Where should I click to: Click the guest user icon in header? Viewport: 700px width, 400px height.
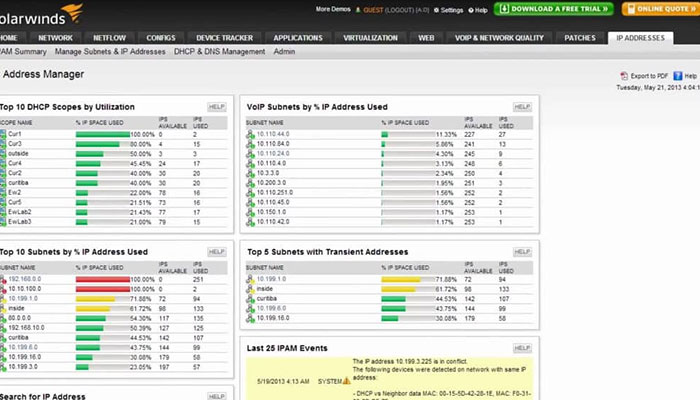[x=358, y=10]
